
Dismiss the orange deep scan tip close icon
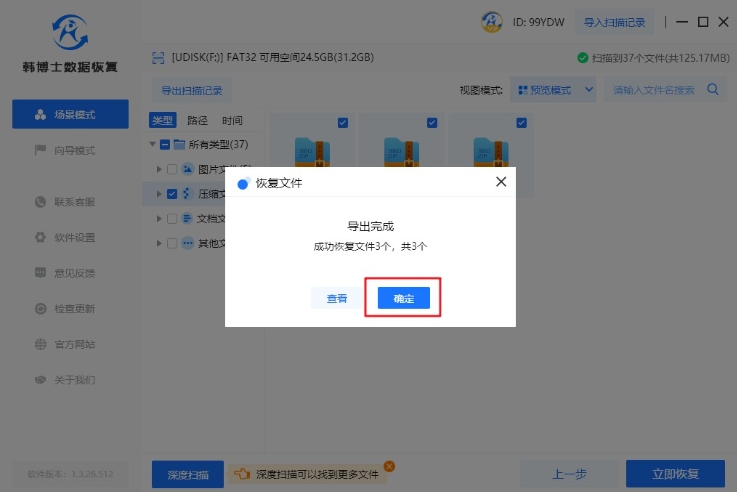(389, 466)
